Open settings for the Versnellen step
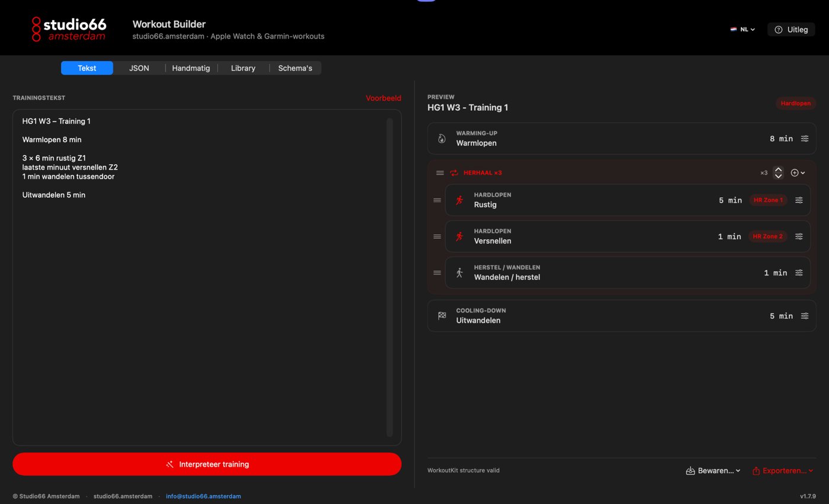The height and width of the screenshot is (504, 829). pyautogui.click(x=798, y=236)
